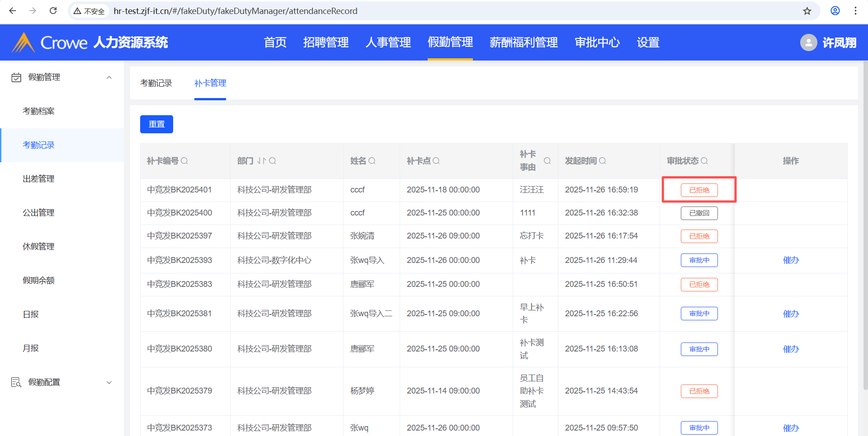The height and width of the screenshot is (436, 868).
Task: Reload the page with the browser refresh icon
Action: [53, 11]
